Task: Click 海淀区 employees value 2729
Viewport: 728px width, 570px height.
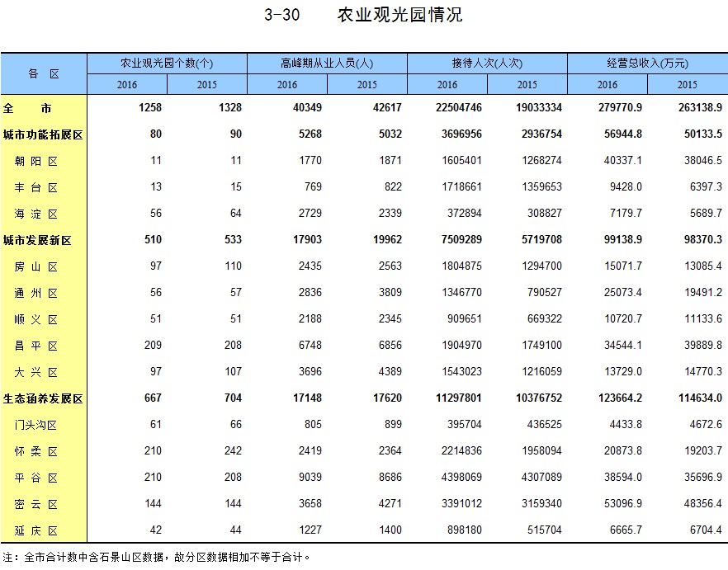Action: tap(310, 214)
